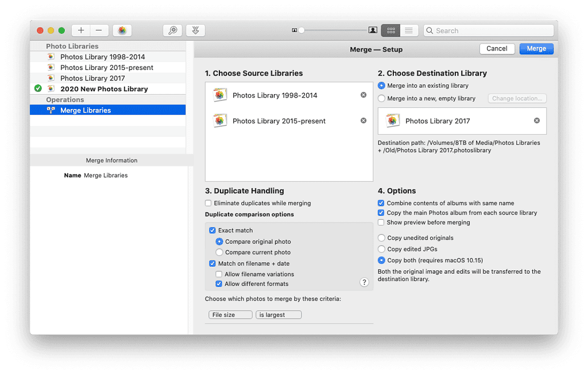Click the Cancel button
The image size is (588, 373).
497,49
